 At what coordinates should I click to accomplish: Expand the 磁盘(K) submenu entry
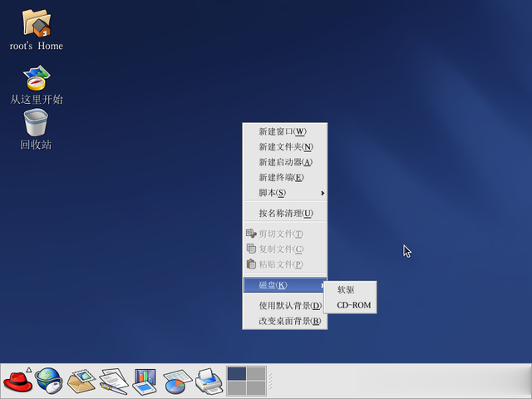(285, 285)
